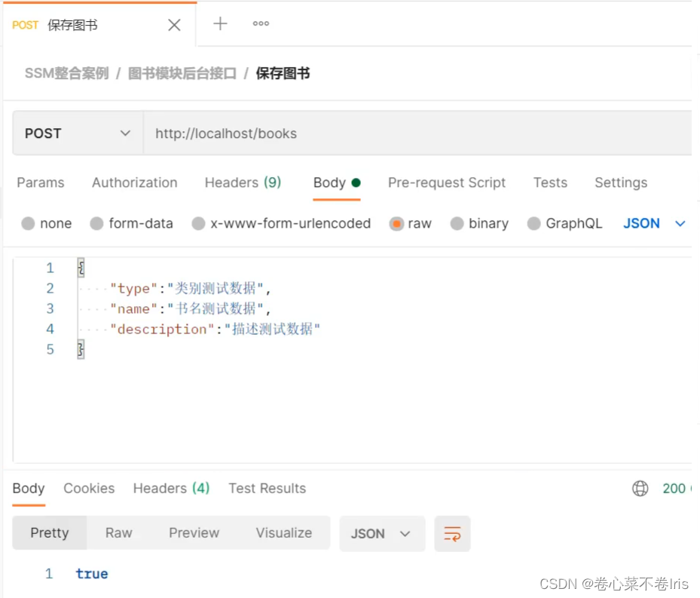Click the 图书模块后台接口 breadcrumb link

(182, 73)
